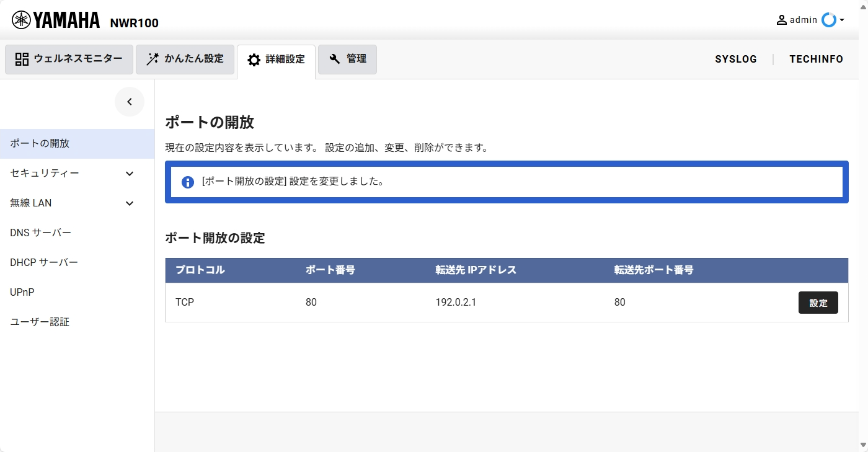Open the TECHINFO page
This screenshot has width=868, height=452.
point(816,59)
